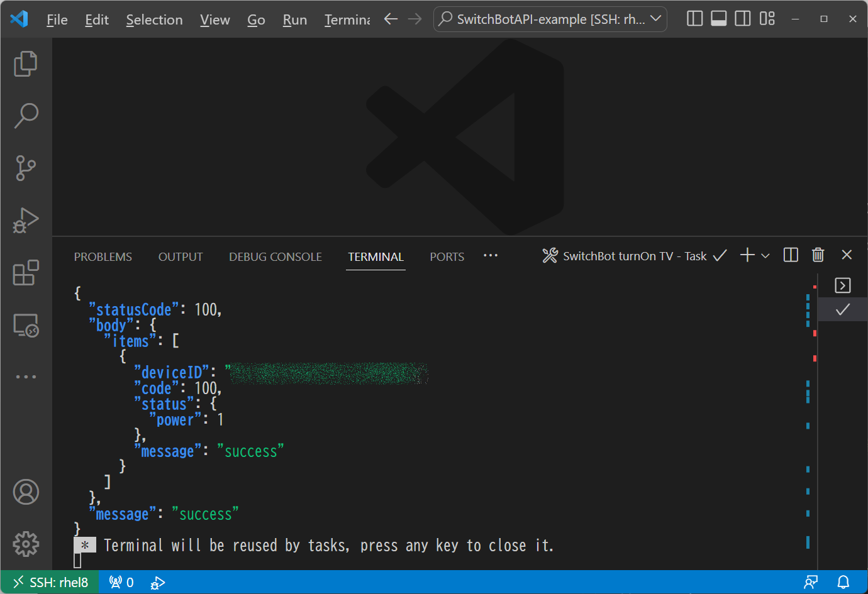This screenshot has height=594, width=868.
Task: Switch to the PORTS tab
Action: pyautogui.click(x=447, y=256)
